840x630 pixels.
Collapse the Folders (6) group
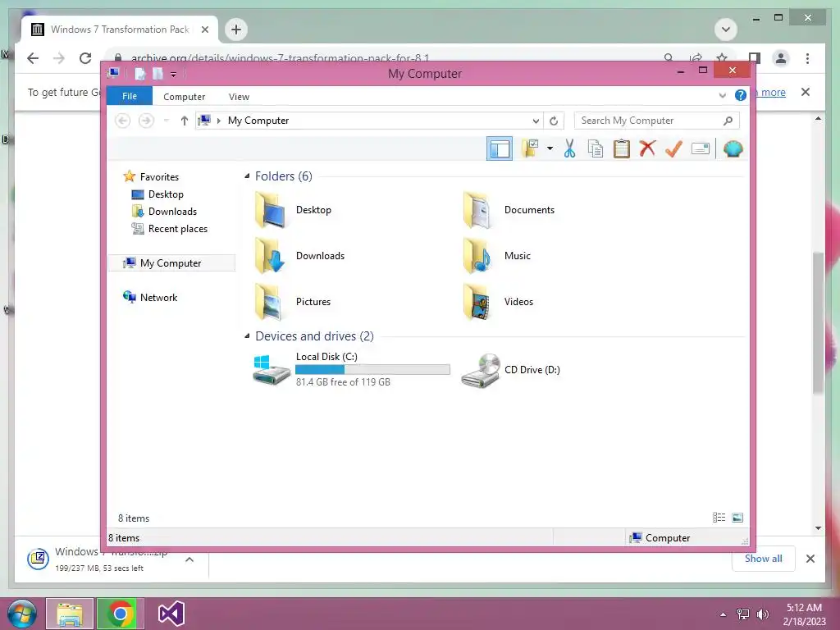pos(247,176)
